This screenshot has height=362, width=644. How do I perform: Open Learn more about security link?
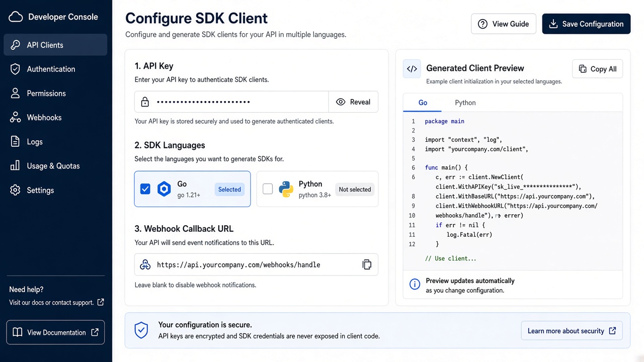(x=572, y=331)
